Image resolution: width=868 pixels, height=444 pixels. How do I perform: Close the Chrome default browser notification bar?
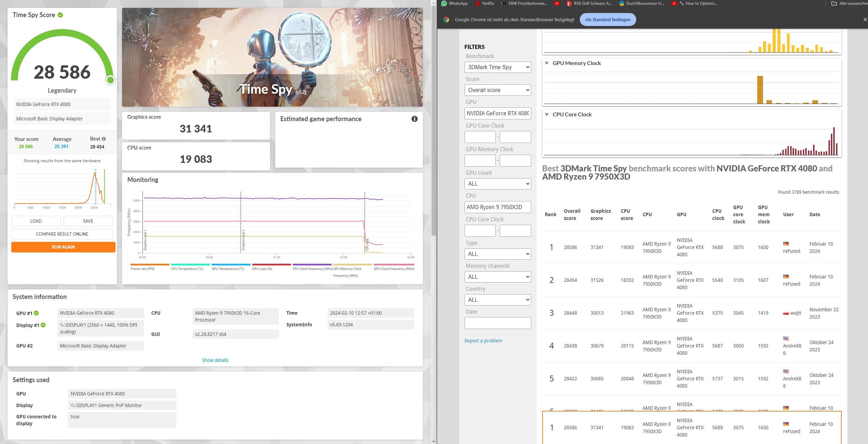[x=865, y=19]
